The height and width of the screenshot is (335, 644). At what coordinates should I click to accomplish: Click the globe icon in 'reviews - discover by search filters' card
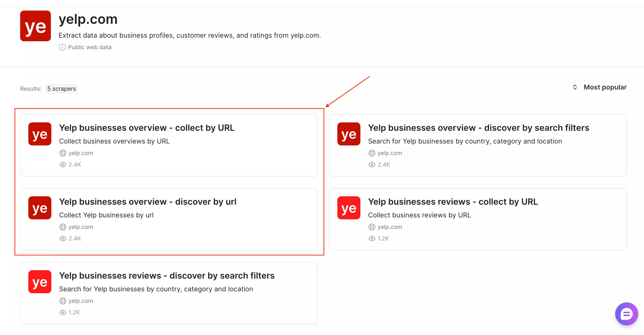tap(63, 301)
